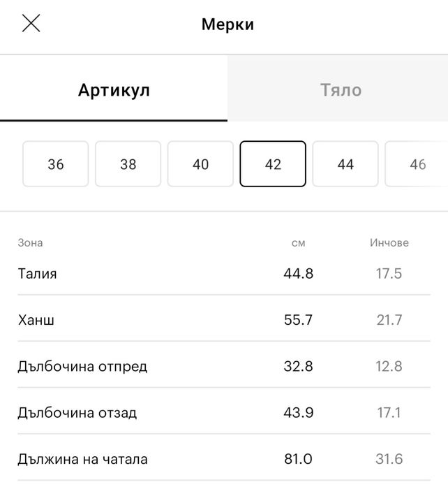Image resolution: width=448 pixels, height=489 pixels.
Task: Click the 44.8 cm waist value
Action: click(x=298, y=273)
